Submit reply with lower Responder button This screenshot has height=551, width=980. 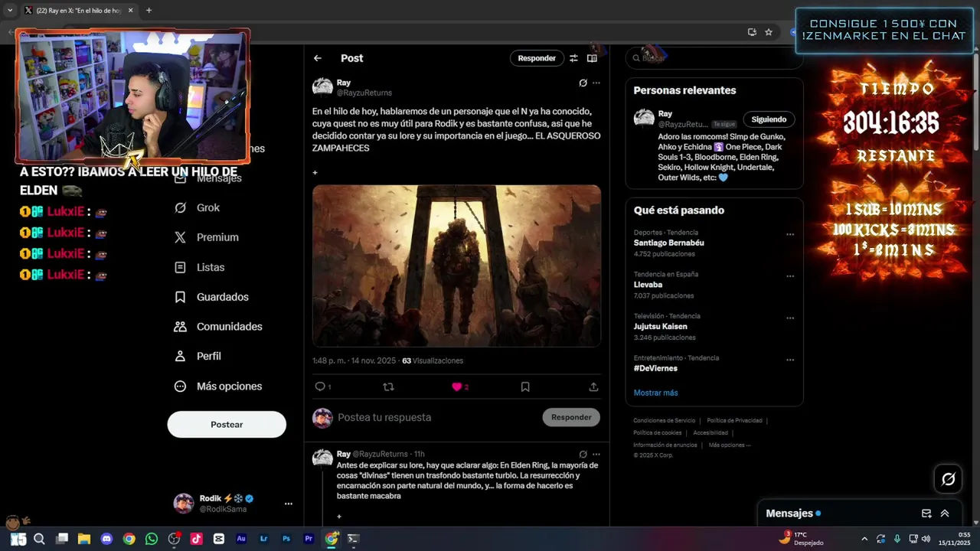571,417
